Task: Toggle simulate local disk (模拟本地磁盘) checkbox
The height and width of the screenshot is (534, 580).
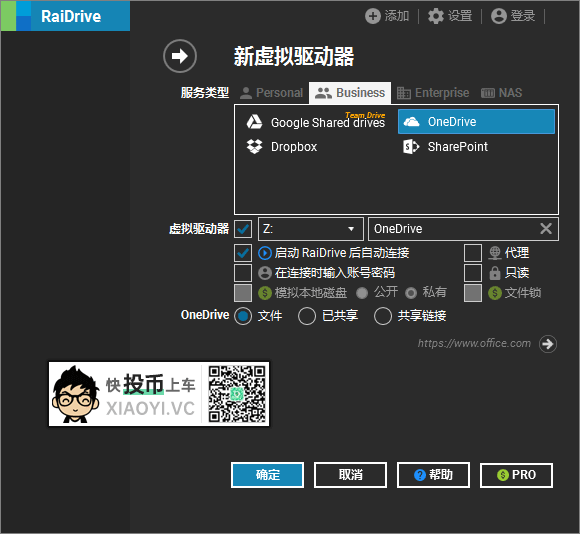Action: (x=243, y=293)
